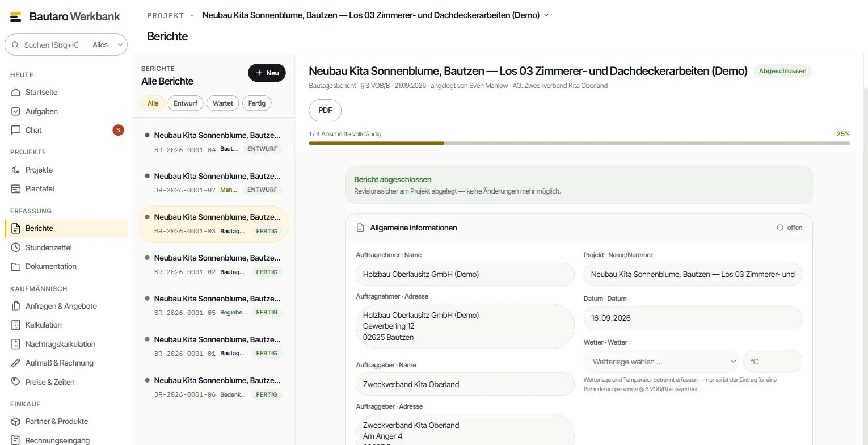Click the Kalkulation calculator icon

[16, 325]
